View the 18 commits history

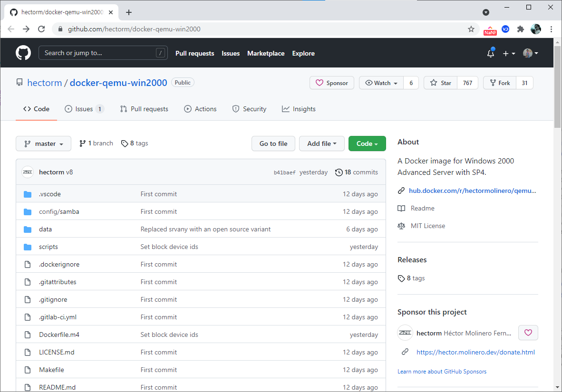point(357,172)
